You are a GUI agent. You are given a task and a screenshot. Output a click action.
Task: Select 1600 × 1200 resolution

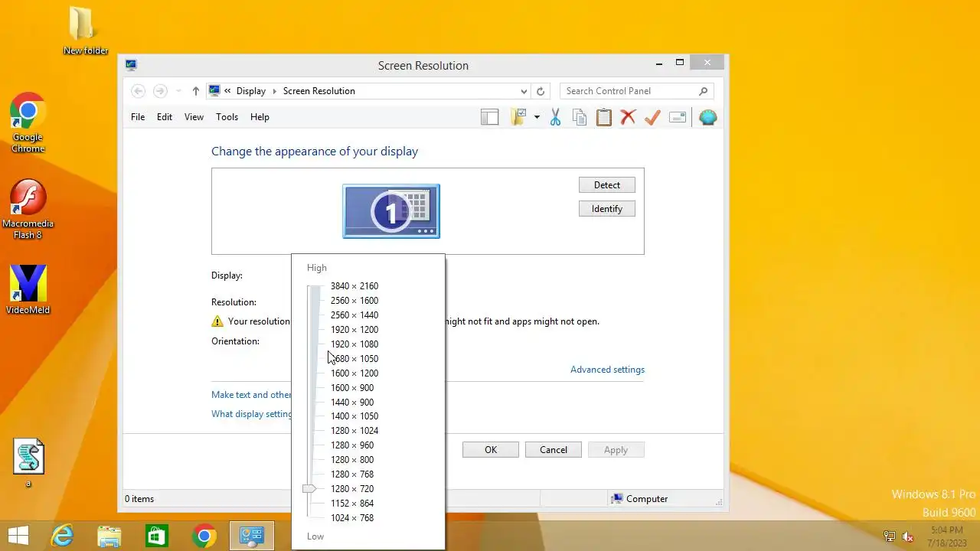(354, 373)
